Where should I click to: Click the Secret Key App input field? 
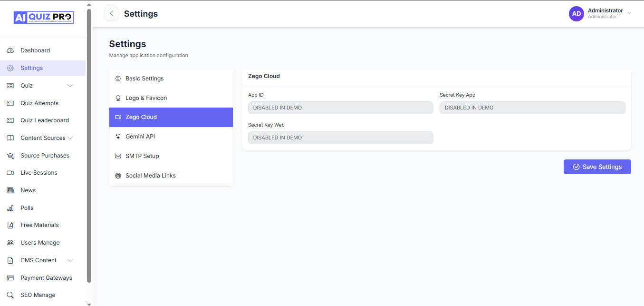coord(532,108)
